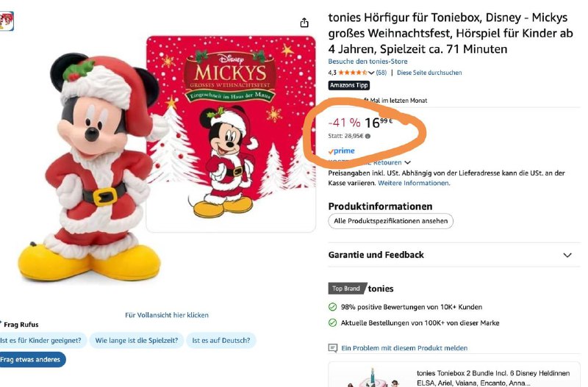Click the speech bubble report icon
The image size is (588, 387).
click(333, 348)
